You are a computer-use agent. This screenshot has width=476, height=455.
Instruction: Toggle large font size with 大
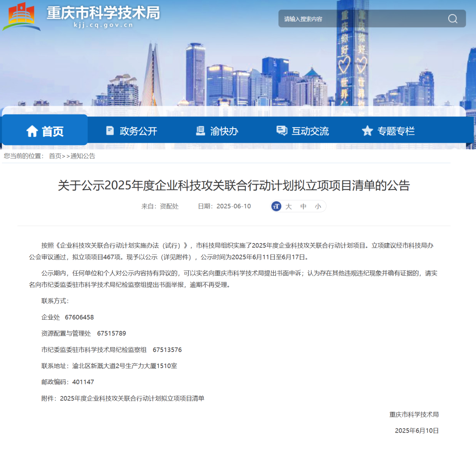coord(289,206)
